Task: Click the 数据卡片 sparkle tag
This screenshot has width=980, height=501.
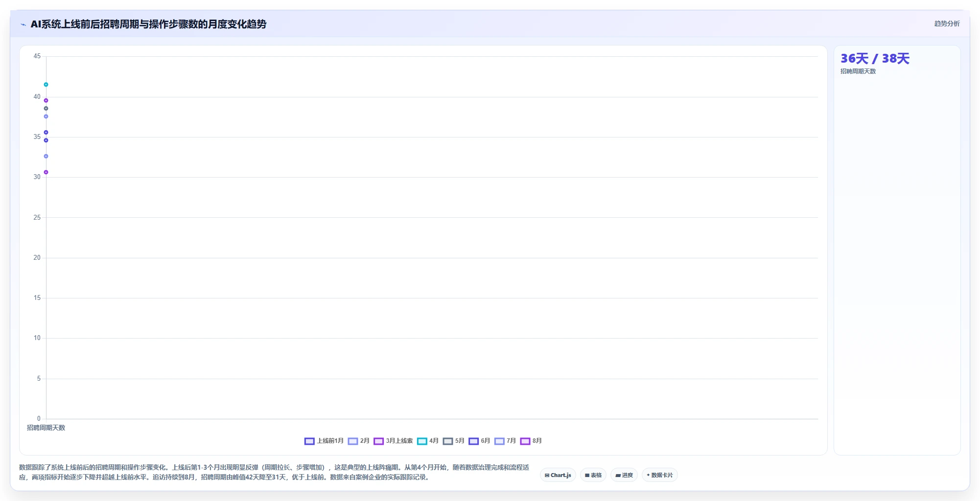Action: [660, 475]
